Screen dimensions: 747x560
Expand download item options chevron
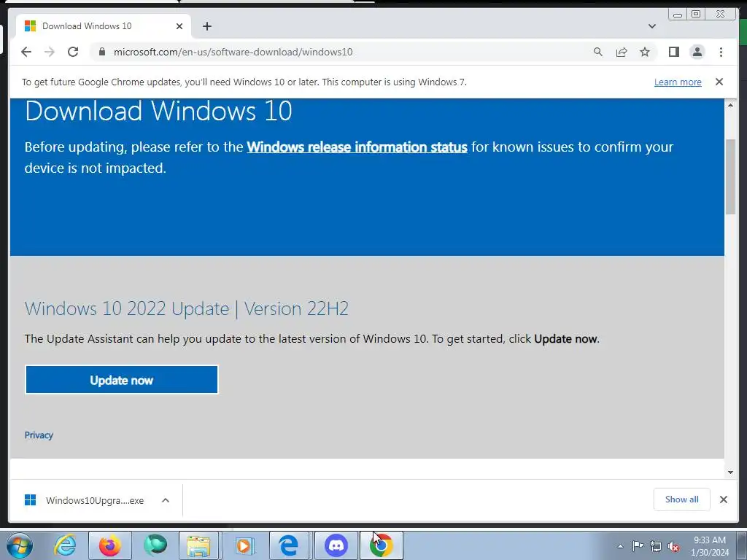tap(166, 500)
